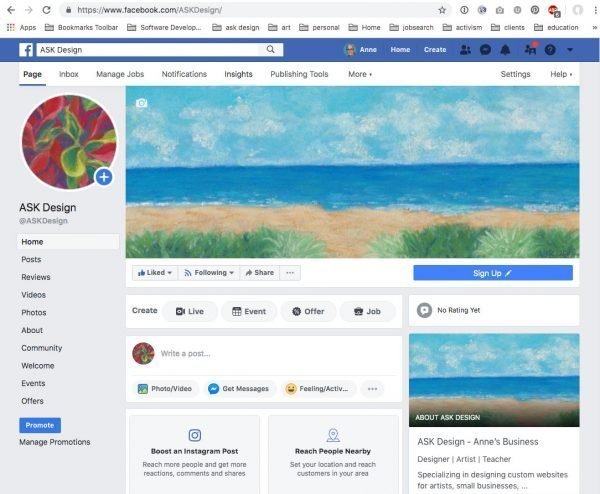
Task: Open the Manage Jobs tab
Action: tap(120, 74)
